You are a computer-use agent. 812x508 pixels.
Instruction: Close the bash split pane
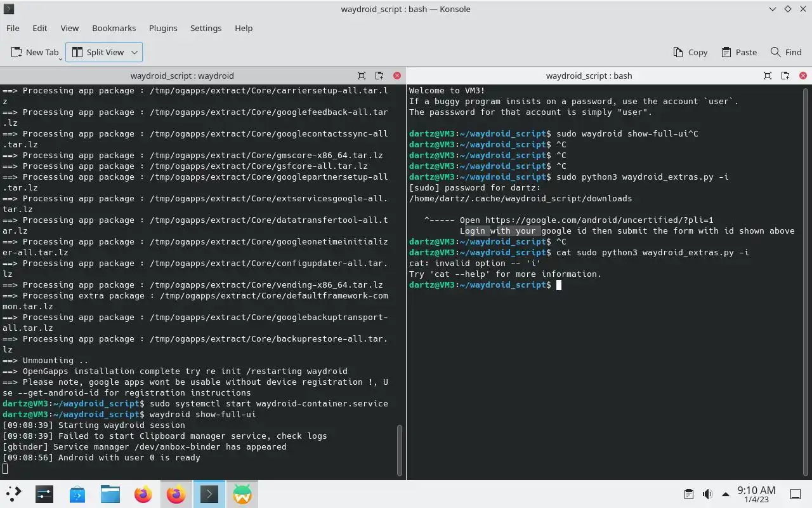coord(803,76)
